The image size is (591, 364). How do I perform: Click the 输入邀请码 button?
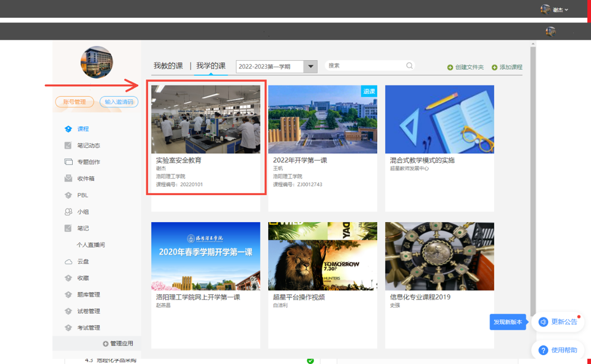[119, 102]
